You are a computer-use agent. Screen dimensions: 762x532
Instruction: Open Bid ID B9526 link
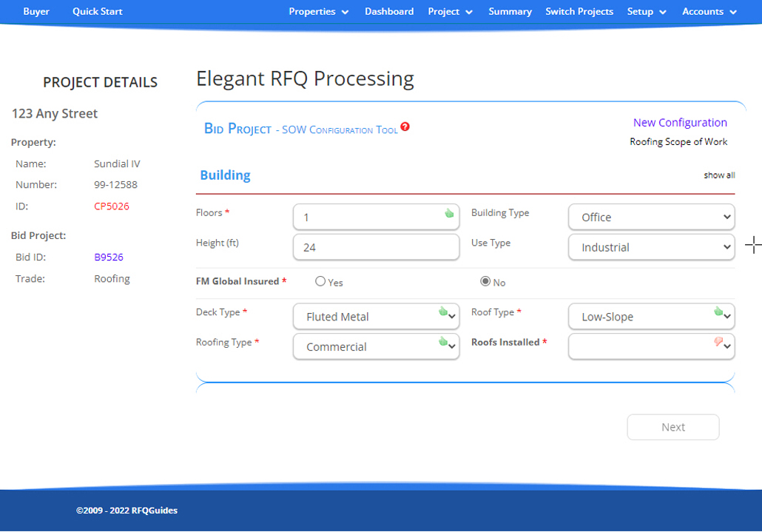[x=108, y=257]
